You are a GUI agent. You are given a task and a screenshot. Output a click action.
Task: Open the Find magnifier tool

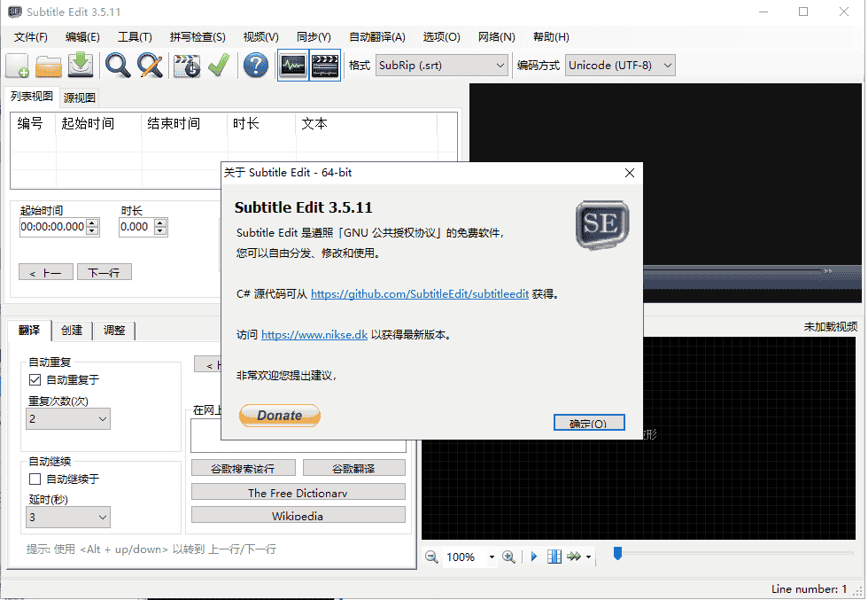pyautogui.click(x=118, y=66)
